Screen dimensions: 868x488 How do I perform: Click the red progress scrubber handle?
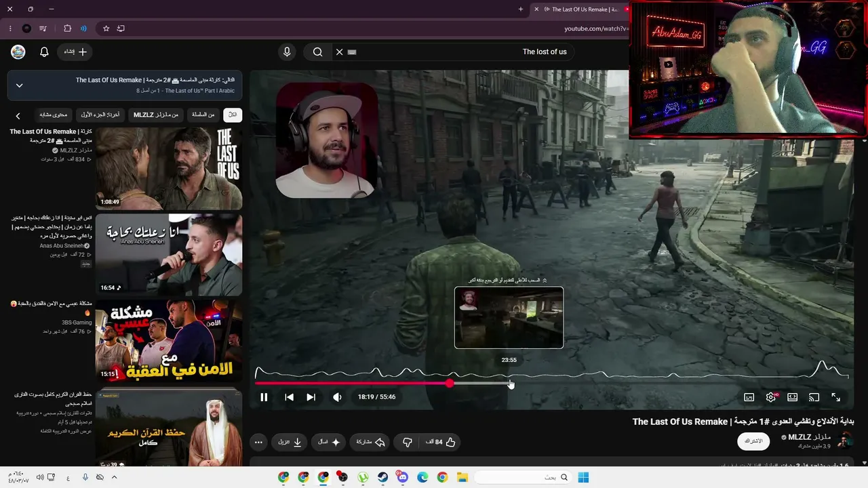coord(450,384)
